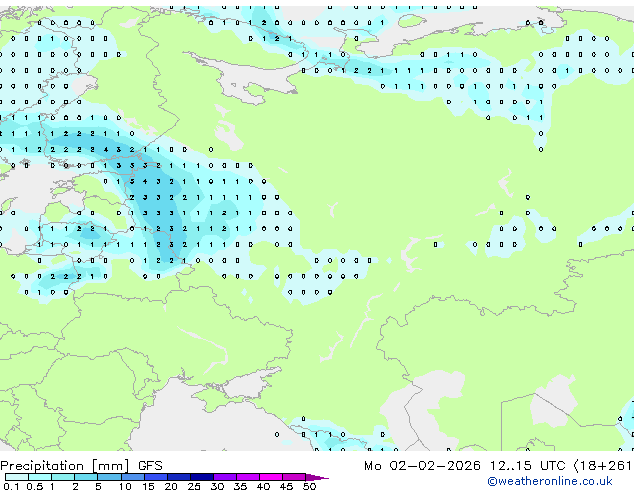
Task: Click the above-50 legend arrow tip
Action: (x=317, y=477)
